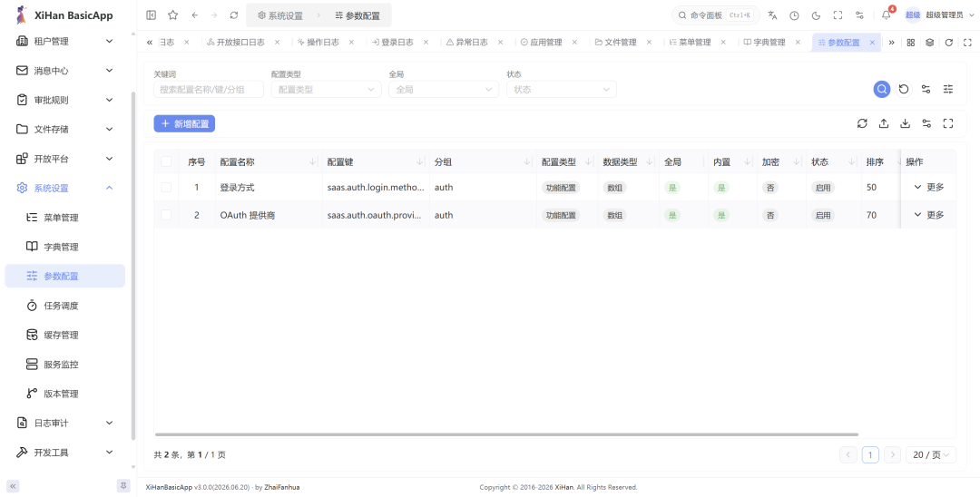Open the language translation icon

772,15
